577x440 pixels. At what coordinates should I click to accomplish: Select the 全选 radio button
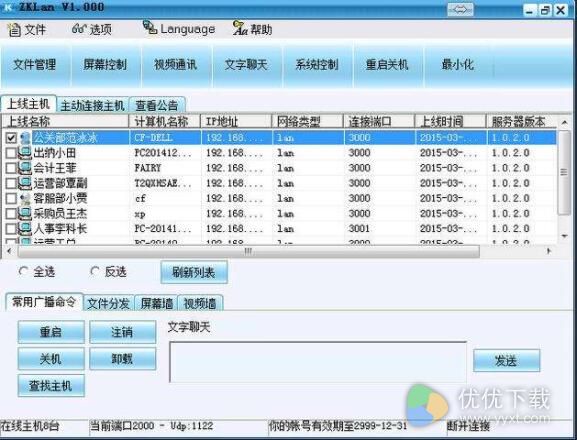(x=23, y=272)
